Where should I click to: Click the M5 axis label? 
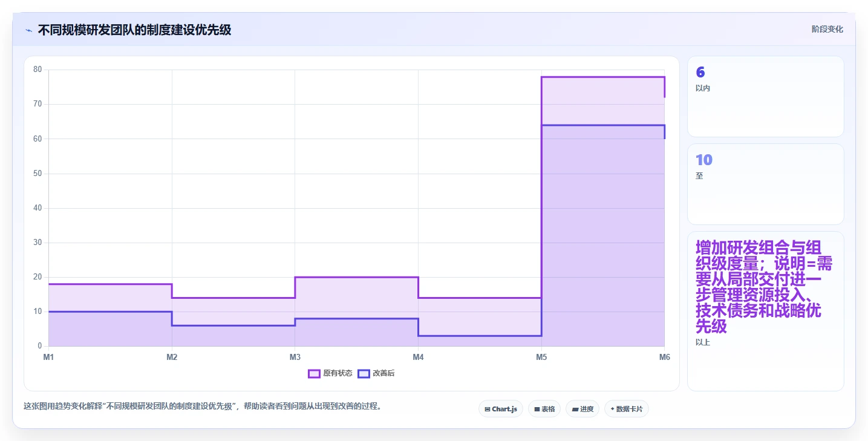[x=541, y=358]
